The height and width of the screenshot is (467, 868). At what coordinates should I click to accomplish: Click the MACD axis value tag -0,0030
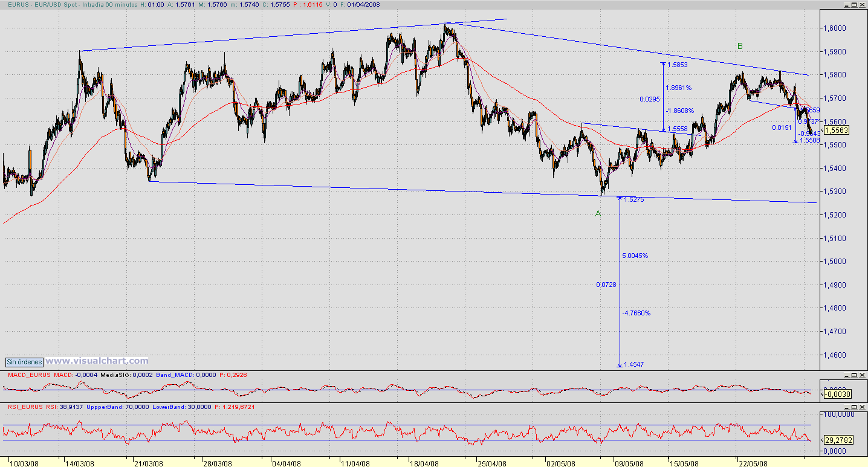click(x=837, y=394)
